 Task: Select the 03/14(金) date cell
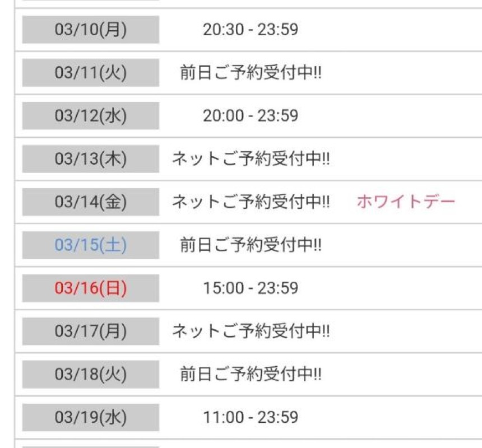pyautogui.click(x=91, y=202)
